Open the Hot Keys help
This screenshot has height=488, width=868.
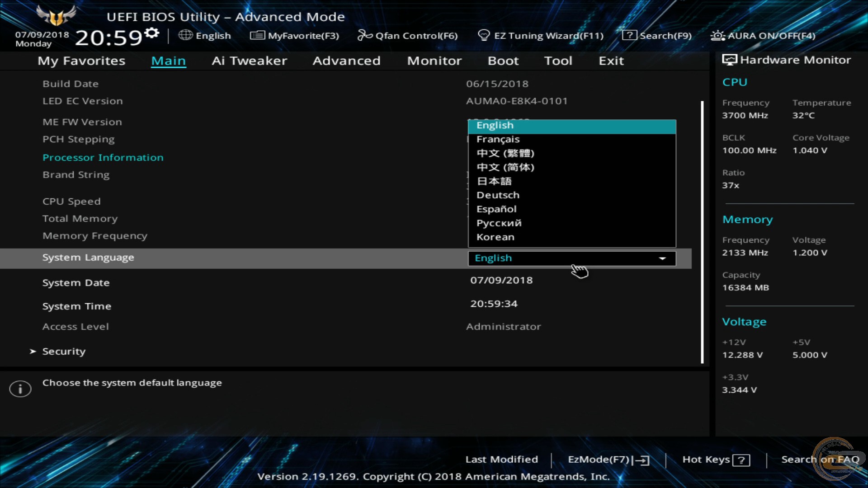[x=716, y=460]
